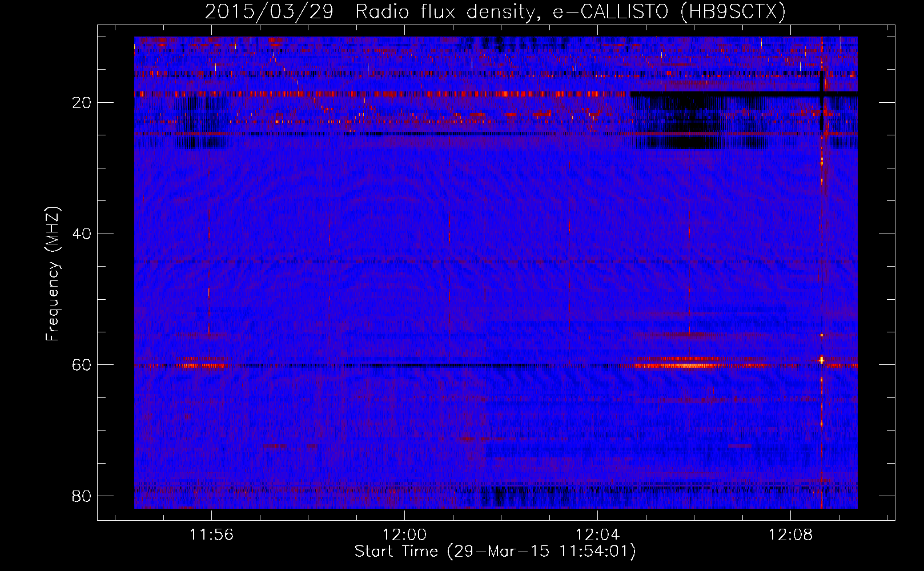Click the 80 MHz frequency tick label
Viewport: 924px width, 571px height.
click(82, 496)
